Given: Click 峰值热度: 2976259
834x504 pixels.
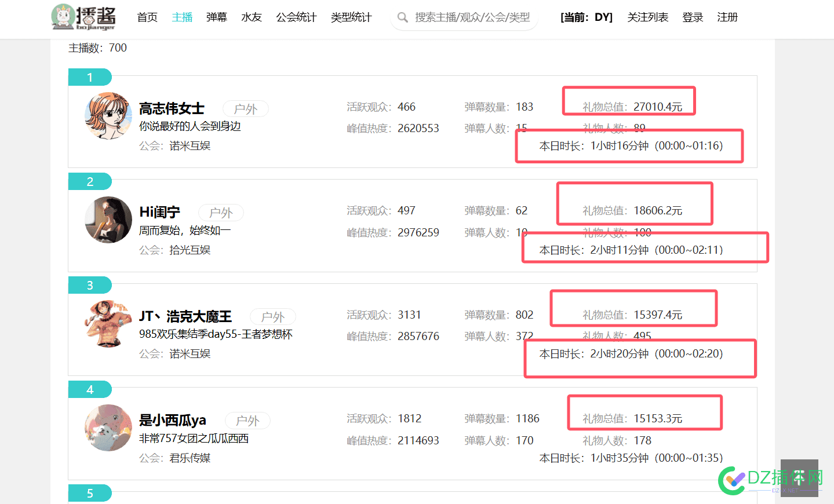Looking at the screenshot, I should (x=393, y=233).
